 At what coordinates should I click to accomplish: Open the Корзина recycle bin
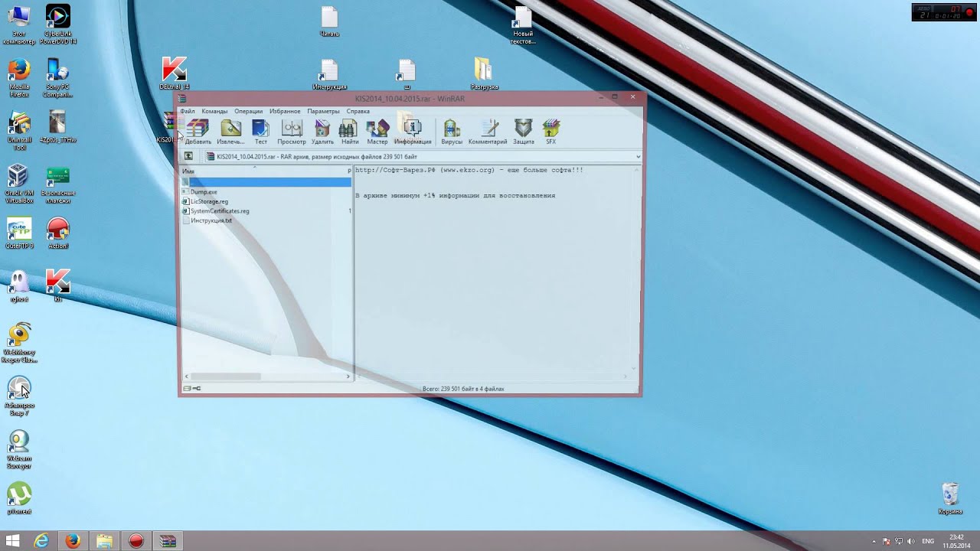(x=950, y=497)
